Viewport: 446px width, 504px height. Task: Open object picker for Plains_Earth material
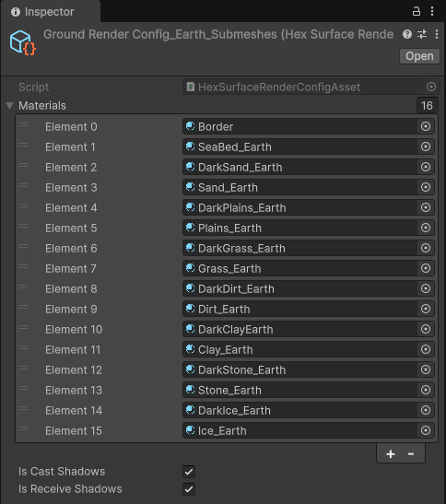pos(426,228)
